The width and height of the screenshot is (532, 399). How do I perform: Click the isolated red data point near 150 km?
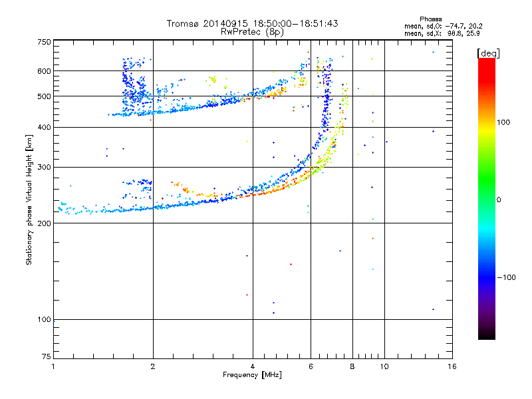291,264
